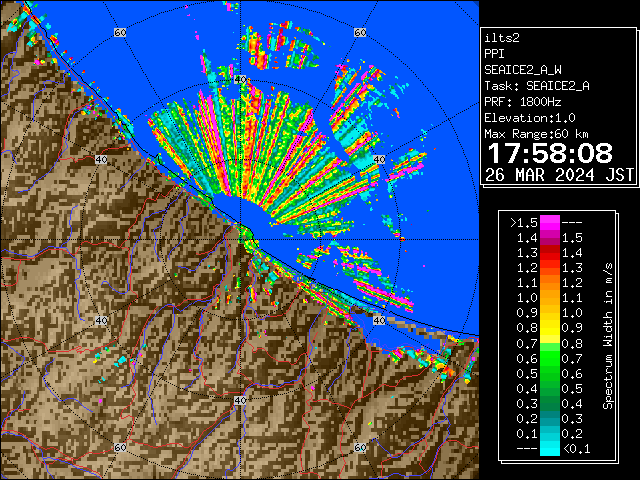Click the PPI scan type label
Image resolution: width=640 pixels, height=480 pixels.
pos(494,54)
